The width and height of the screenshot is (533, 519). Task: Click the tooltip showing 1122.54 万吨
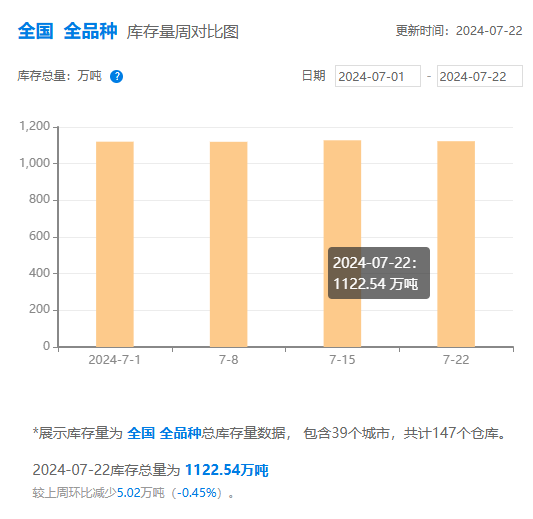[x=379, y=273]
